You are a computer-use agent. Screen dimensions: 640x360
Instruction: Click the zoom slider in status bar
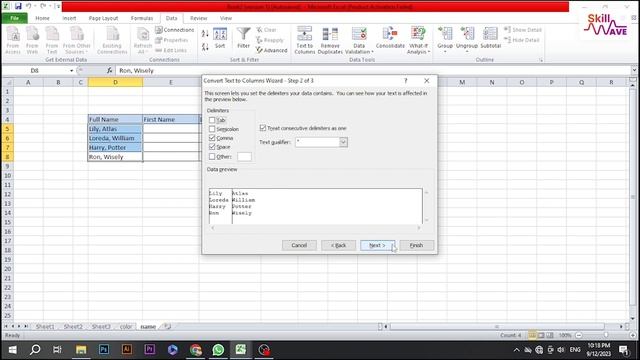[x=606, y=335]
